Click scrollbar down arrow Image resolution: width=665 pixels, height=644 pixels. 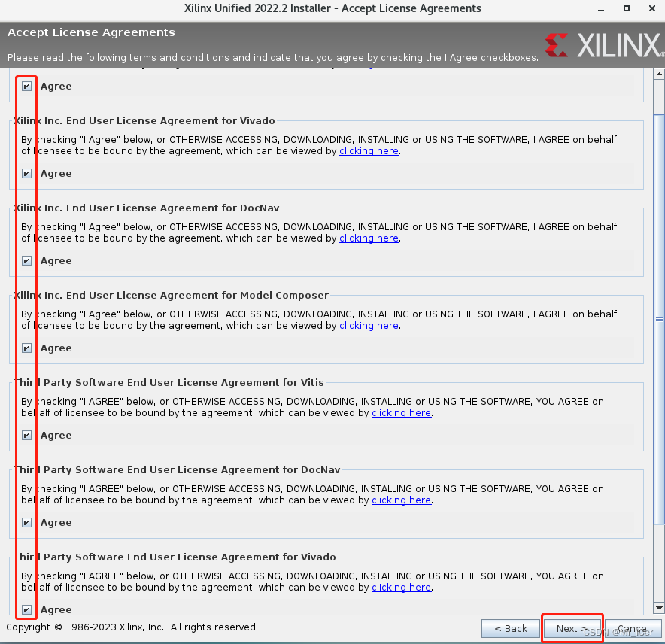tap(659, 608)
